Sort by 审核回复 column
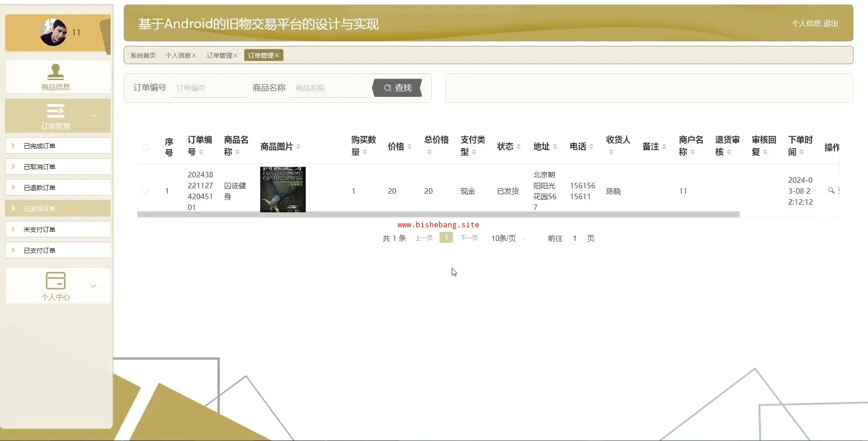868x441 pixels. 765,152
